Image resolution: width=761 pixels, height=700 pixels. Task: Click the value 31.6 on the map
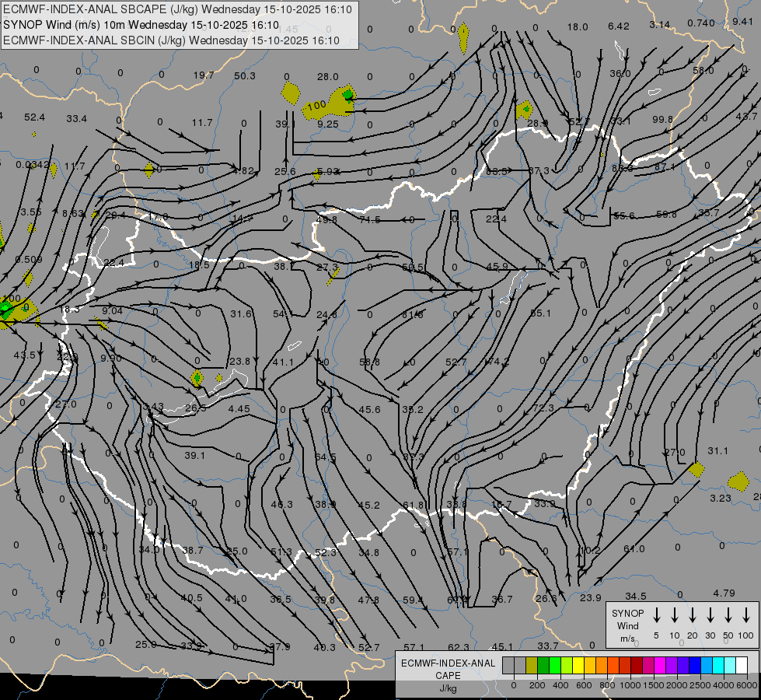tap(241, 313)
